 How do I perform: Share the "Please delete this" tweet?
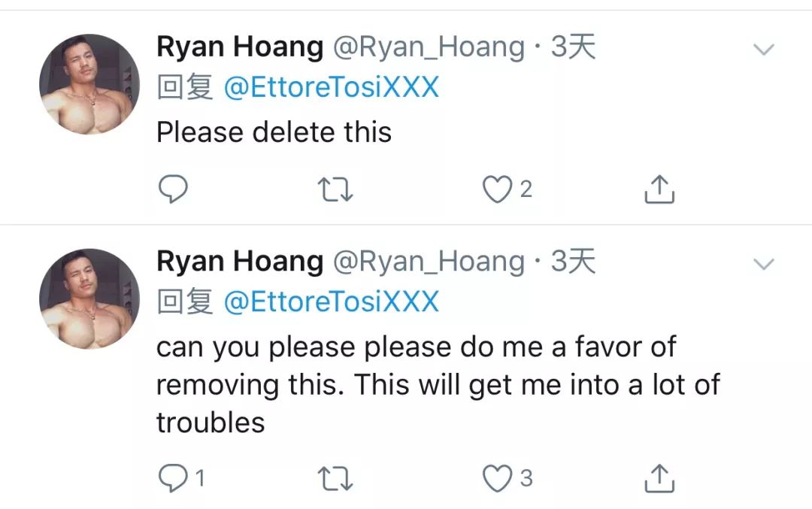point(659,189)
